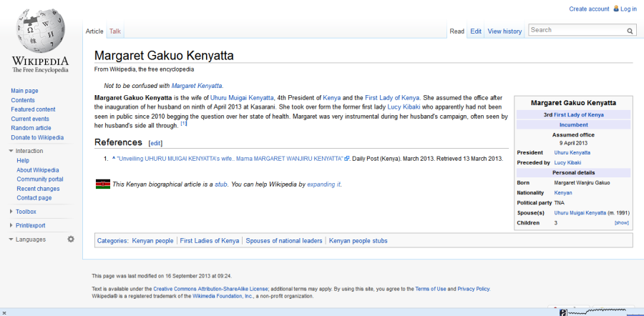Open Wikimedia Foundation, Inc. link
This screenshot has height=316, width=644.
click(223, 296)
